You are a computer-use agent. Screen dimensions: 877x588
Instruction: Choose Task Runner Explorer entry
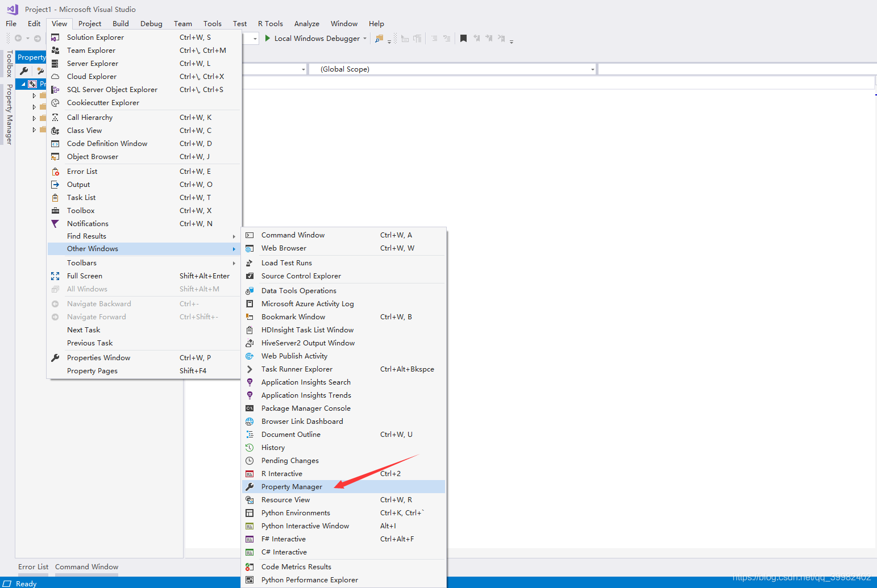click(344, 369)
